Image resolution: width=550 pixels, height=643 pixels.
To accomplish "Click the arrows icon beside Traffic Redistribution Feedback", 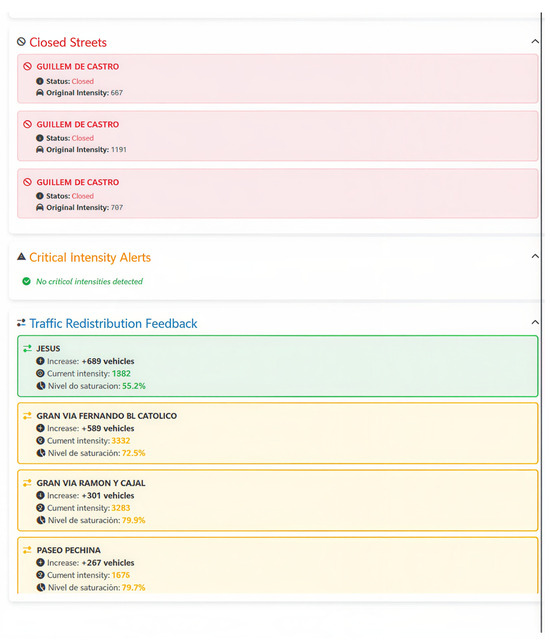I will (x=21, y=323).
